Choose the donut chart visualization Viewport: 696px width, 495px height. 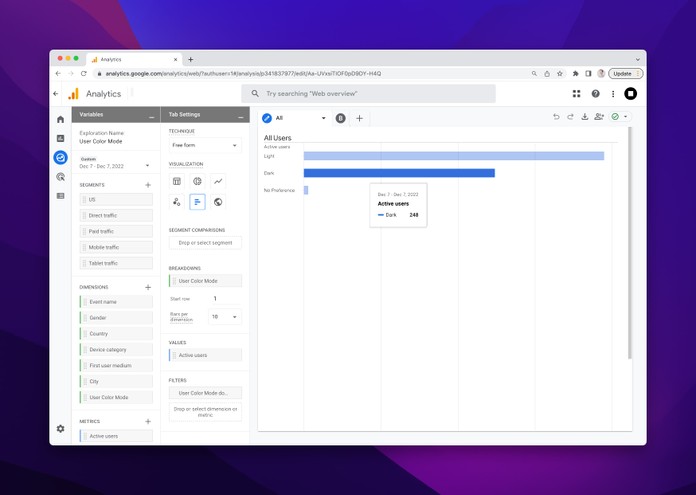[197, 181]
